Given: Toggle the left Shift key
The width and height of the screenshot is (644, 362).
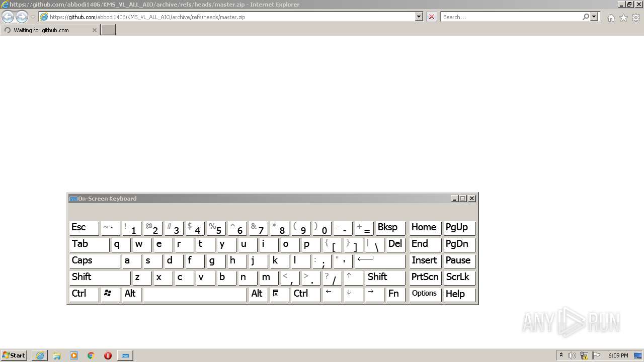Looking at the screenshot, I should click(100, 278).
